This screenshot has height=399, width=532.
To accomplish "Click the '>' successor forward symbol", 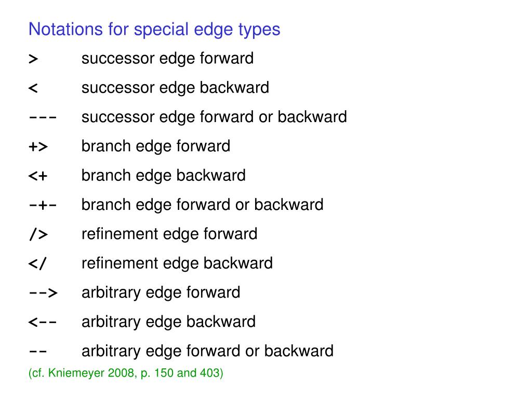I will pyautogui.click(x=33, y=59).
